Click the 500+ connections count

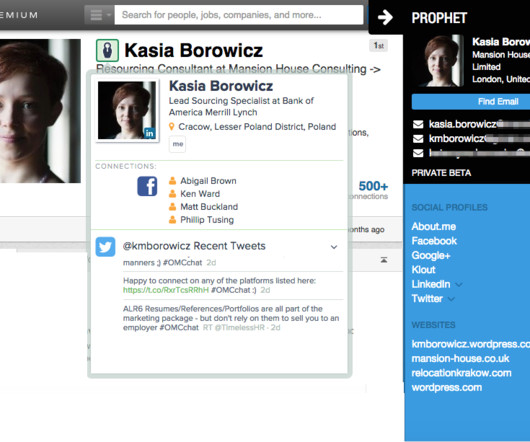point(373,186)
